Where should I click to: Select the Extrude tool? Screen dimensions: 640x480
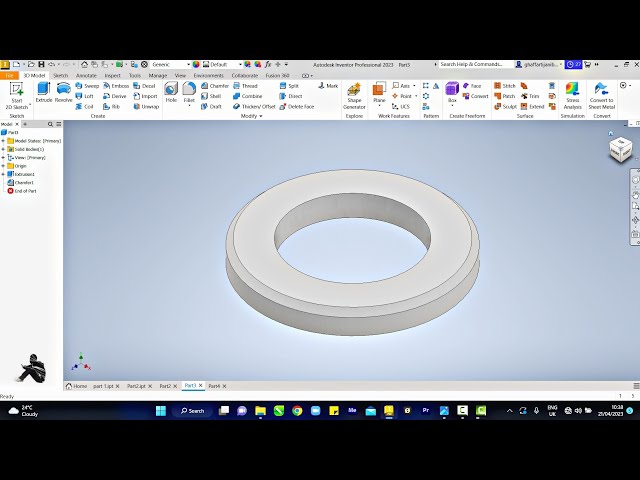tap(44, 92)
